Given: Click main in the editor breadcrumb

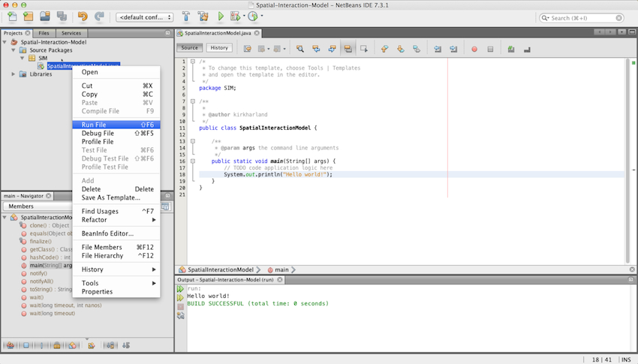Looking at the screenshot, I should pos(281,269).
